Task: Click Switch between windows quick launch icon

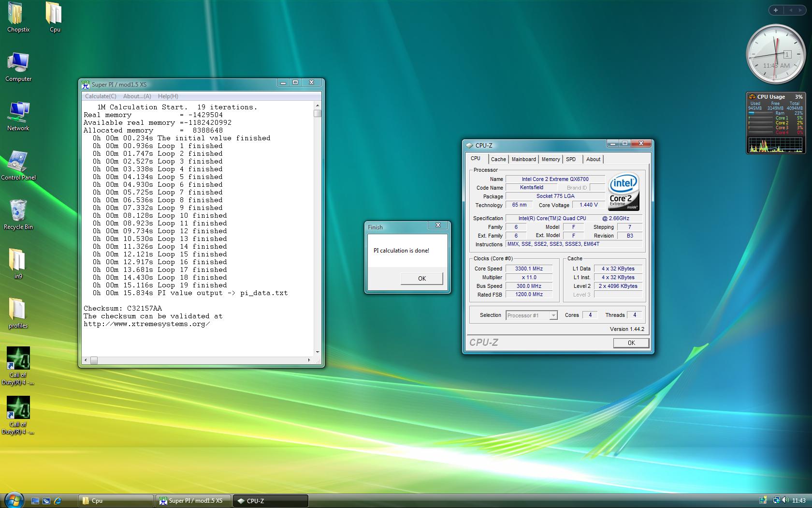Action: (46, 501)
